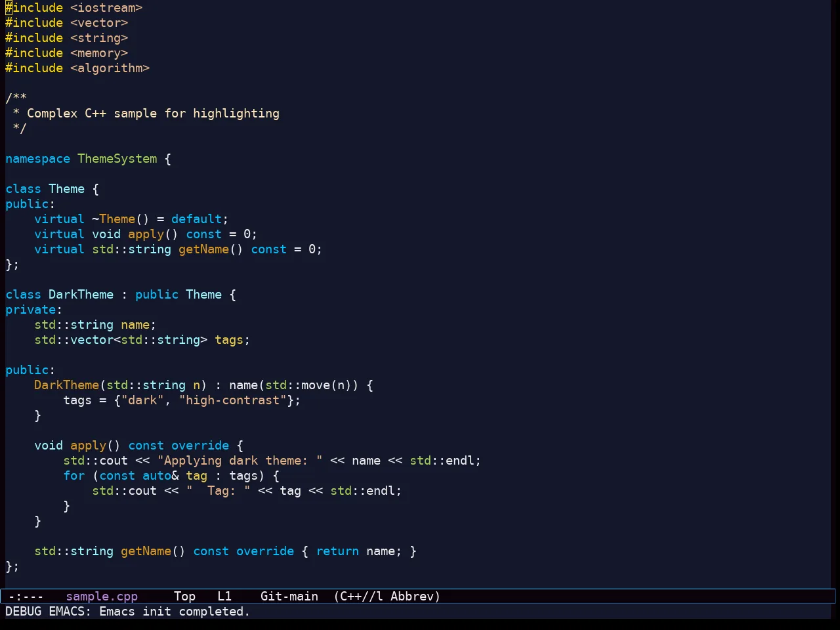
Task: Click 'apply' in the 'virtual void apply()' line
Action: [146, 234]
